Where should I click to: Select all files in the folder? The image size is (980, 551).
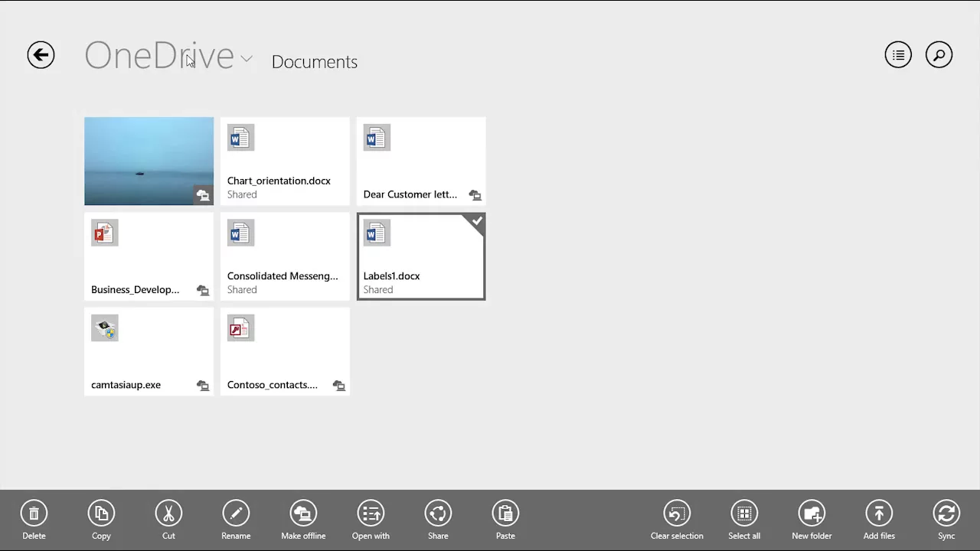pos(744,520)
